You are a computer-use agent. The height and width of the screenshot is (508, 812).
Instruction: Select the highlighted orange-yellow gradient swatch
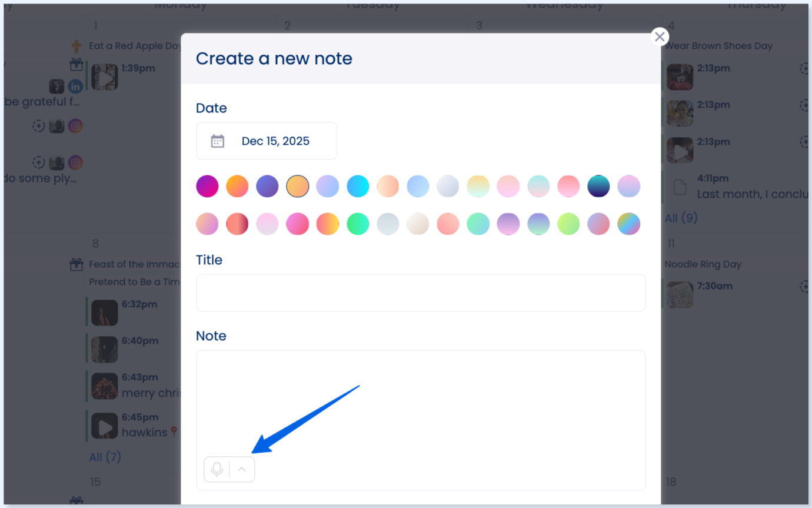[x=297, y=185]
